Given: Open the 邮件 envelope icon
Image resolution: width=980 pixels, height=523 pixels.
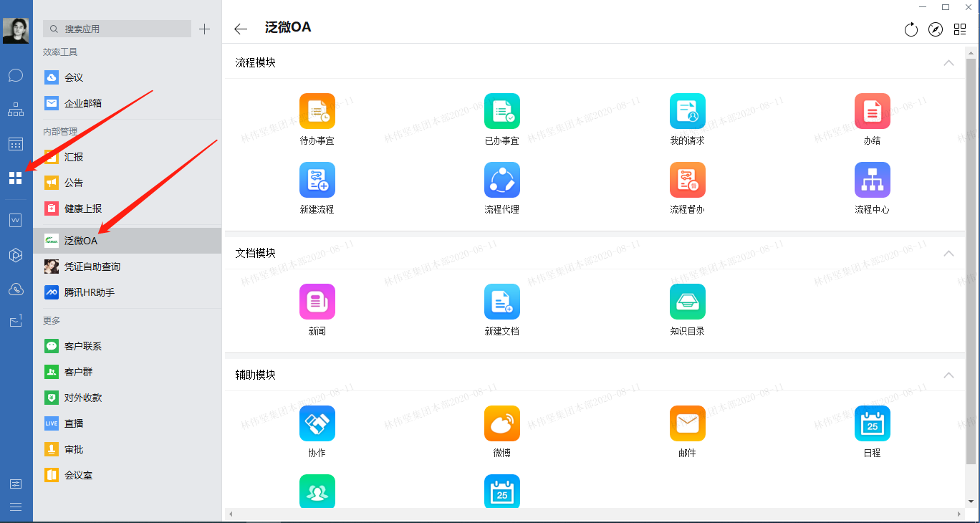Looking at the screenshot, I should click(x=688, y=423).
